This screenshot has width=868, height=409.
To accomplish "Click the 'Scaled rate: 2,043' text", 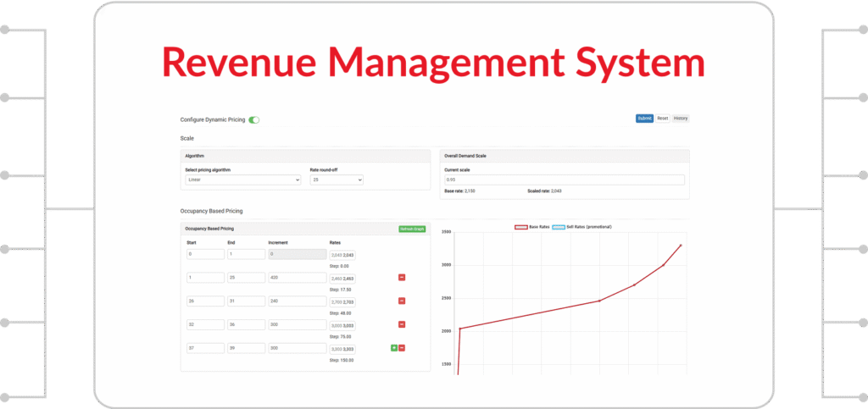I will [545, 191].
